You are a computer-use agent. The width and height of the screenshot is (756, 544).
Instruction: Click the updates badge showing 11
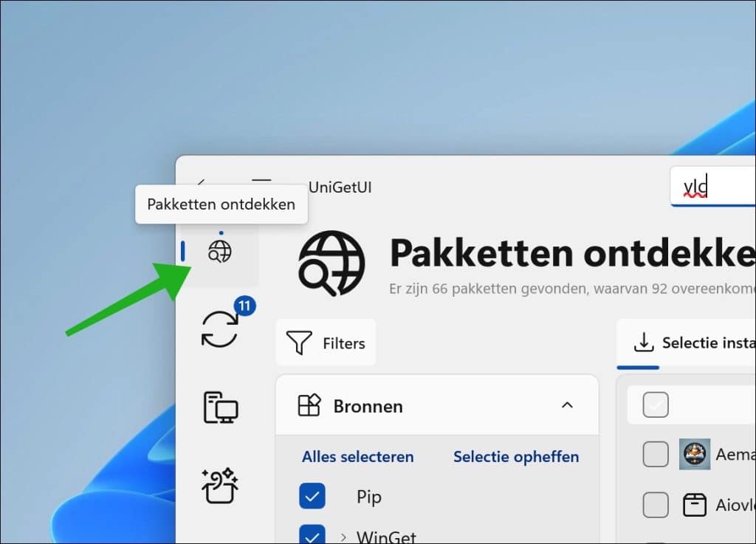(x=246, y=305)
